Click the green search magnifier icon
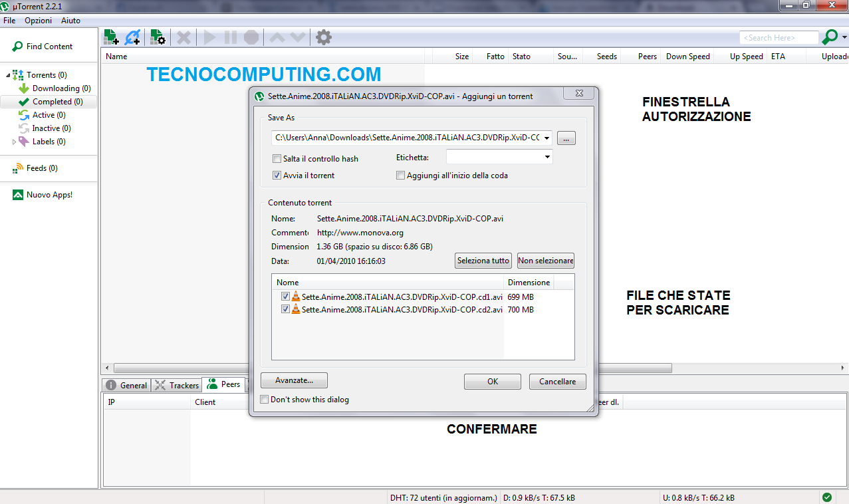This screenshot has width=849, height=504. coord(830,37)
